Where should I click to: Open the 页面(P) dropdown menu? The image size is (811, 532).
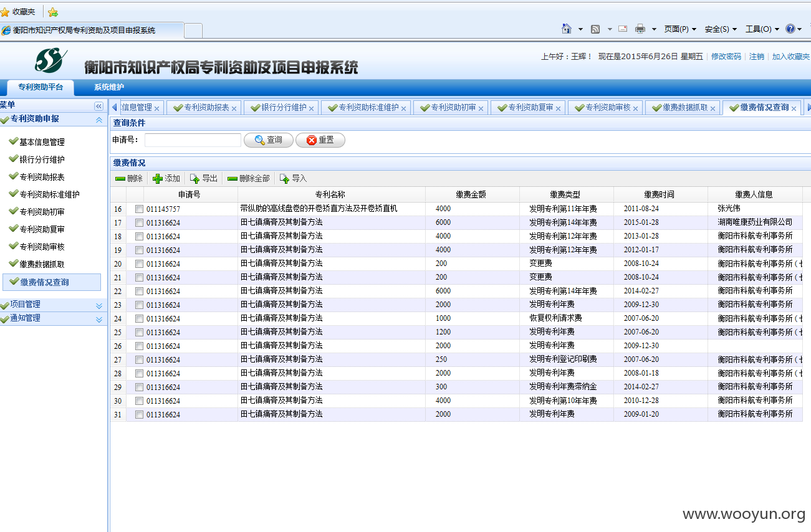(680, 29)
